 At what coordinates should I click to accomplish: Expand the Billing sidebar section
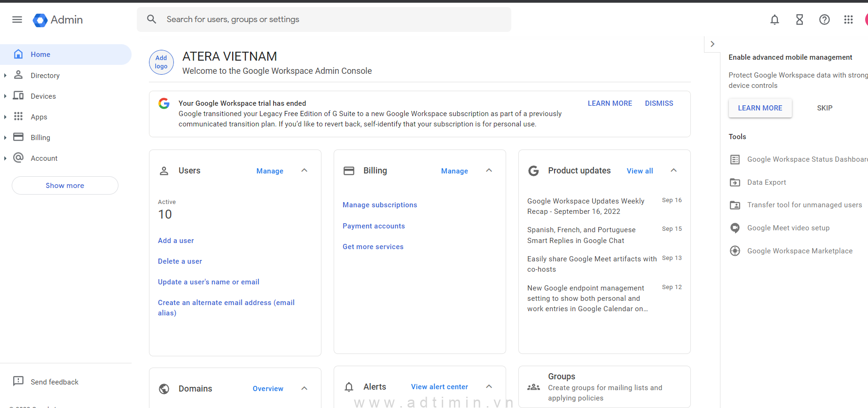coord(5,137)
